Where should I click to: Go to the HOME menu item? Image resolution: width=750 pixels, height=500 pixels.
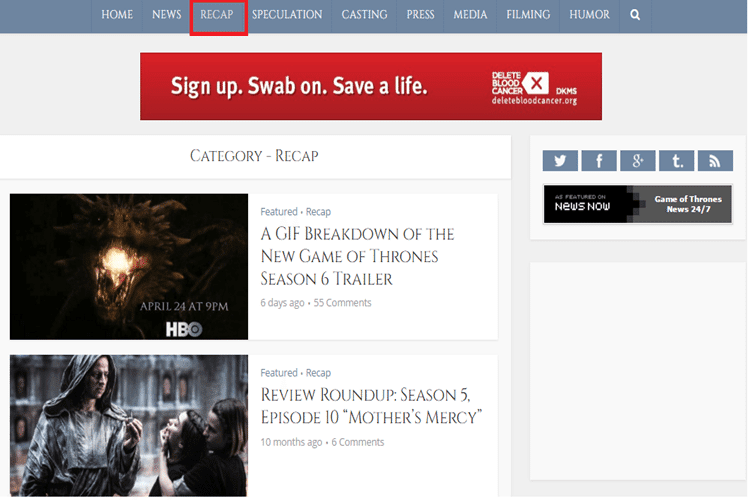117,15
